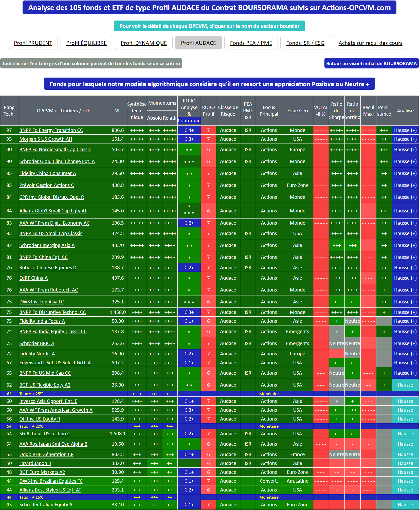Open the Profil PRUDENT tab
Image resolution: width=420 pixels, height=510 pixels.
(x=33, y=43)
